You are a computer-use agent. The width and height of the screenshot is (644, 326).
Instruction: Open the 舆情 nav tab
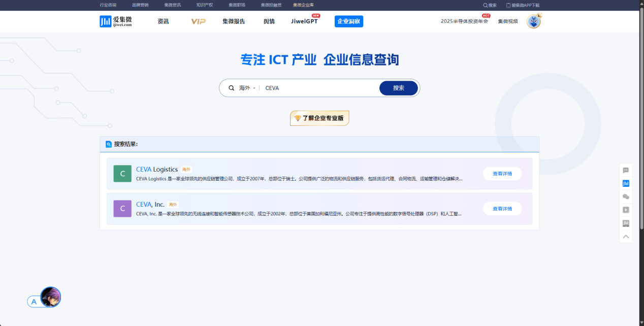(269, 21)
